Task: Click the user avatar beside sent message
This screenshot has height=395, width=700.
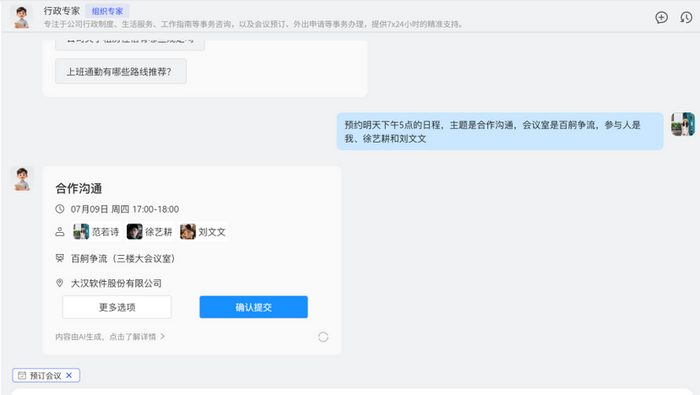Action: (x=683, y=124)
